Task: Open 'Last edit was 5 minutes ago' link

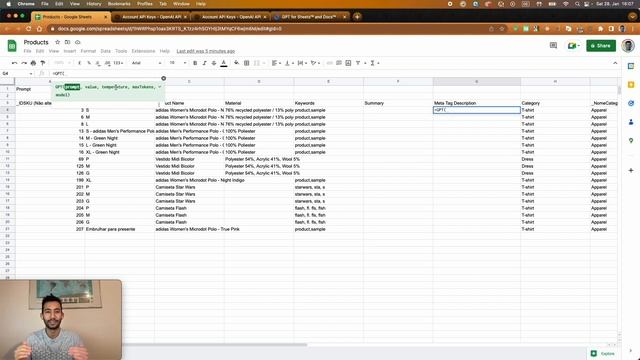Action: click(206, 51)
